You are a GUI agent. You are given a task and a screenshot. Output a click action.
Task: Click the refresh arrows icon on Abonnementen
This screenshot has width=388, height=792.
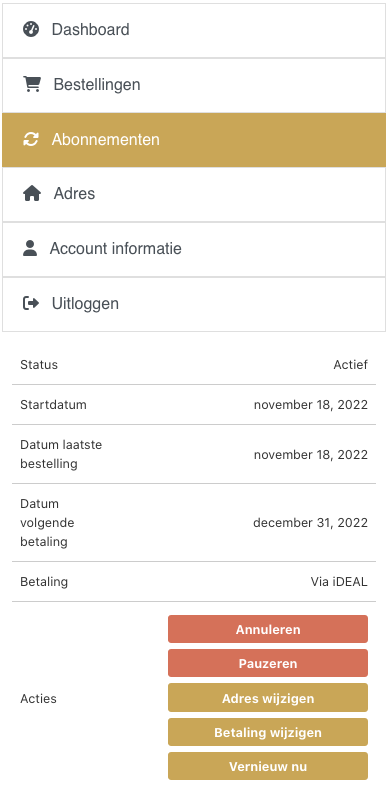click(x=31, y=139)
